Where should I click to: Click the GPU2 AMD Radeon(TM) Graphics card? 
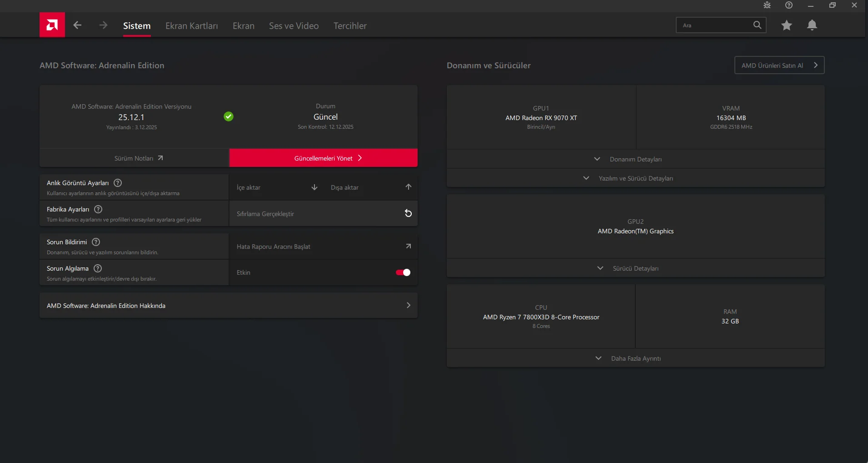[x=635, y=226]
